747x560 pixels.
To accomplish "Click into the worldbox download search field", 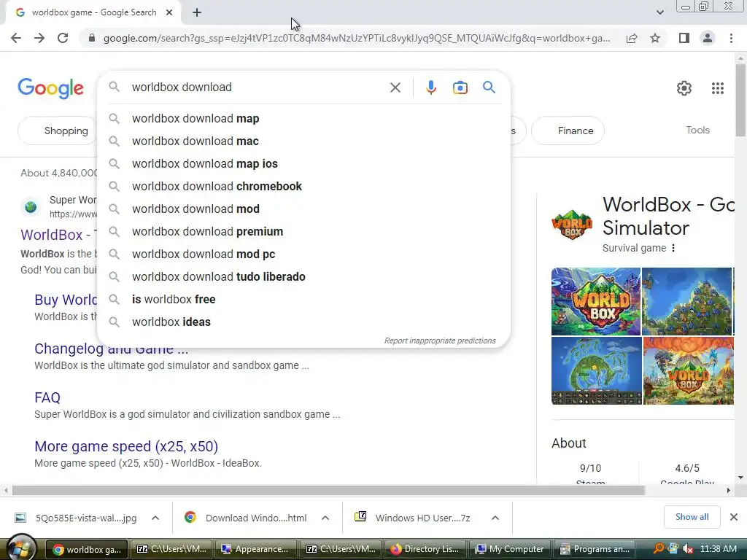I will point(258,87).
